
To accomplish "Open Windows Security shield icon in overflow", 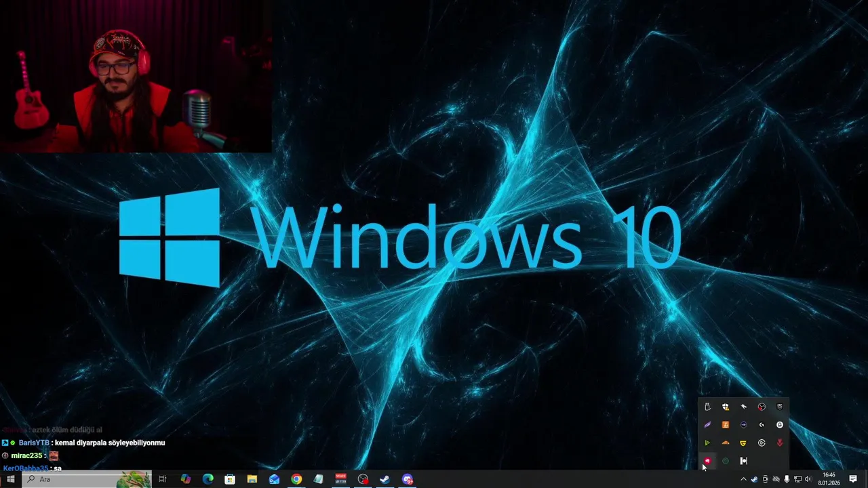I will [x=726, y=407].
